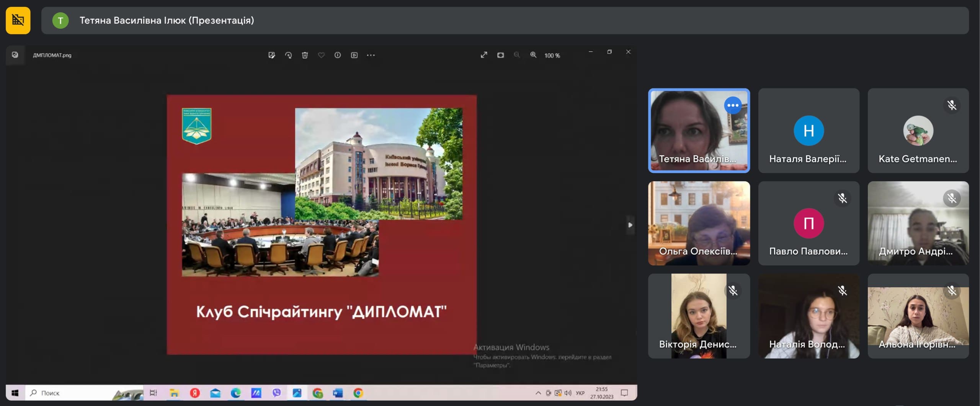Enter full screen with the diagonal arrows icon
This screenshot has width=980, height=406.
(x=484, y=55)
